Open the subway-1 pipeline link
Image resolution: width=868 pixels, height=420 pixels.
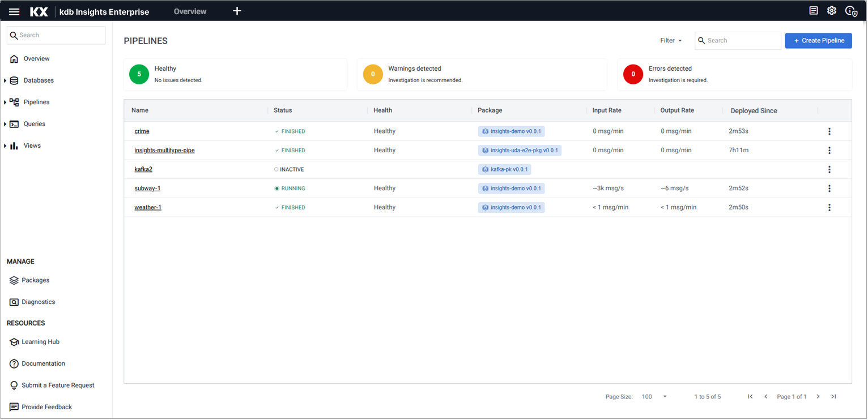pos(147,188)
